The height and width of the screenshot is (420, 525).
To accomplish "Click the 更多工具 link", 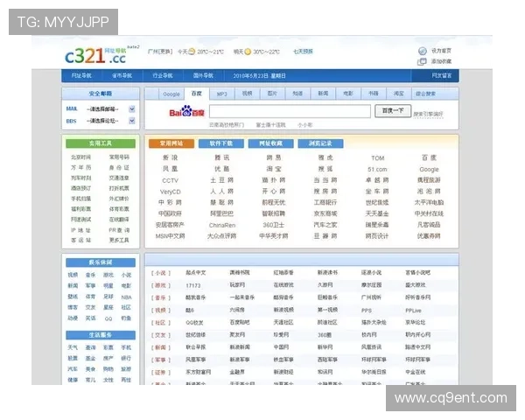I will coord(119,240).
